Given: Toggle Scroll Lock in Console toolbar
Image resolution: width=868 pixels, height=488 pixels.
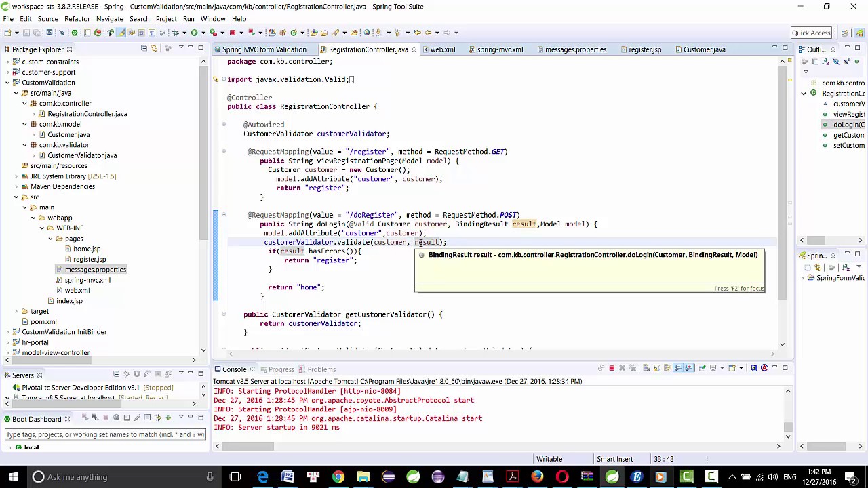Looking at the screenshot, I should [x=657, y=368].
